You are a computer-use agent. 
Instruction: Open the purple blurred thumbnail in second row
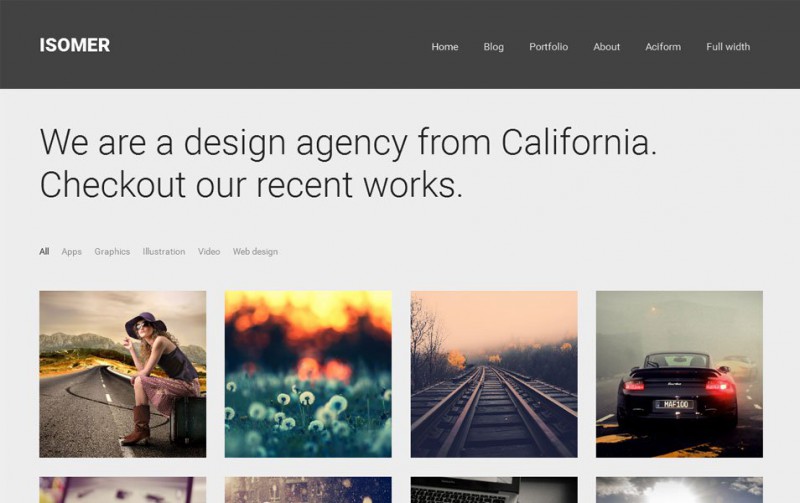pyautogui.click(x=123, y=490)
